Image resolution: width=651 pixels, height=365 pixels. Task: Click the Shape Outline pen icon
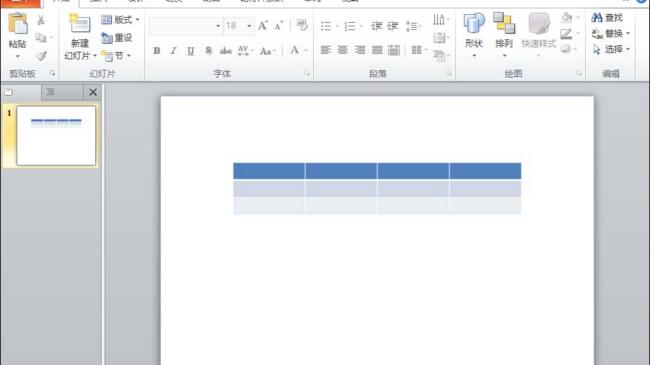[566, 34]
